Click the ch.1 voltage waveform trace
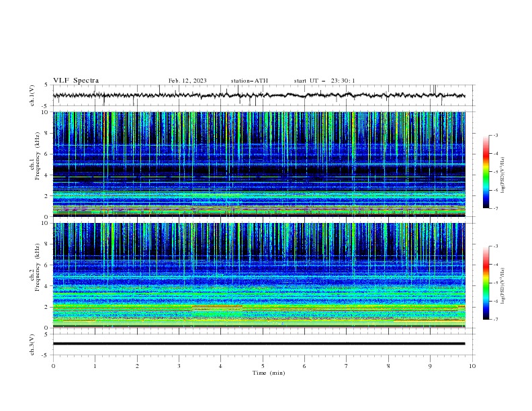532x411 pixels. (259, 95)
